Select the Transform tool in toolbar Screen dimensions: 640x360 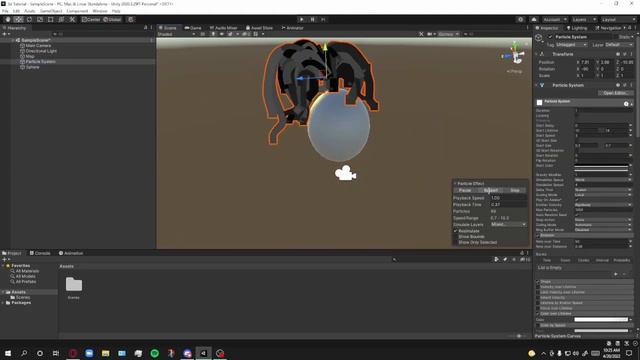[x=61, y=19]
